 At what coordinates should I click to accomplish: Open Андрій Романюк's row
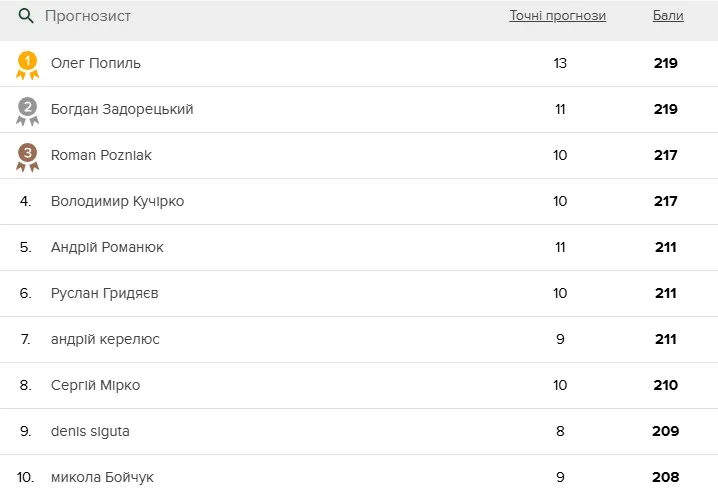click(107, 247)
